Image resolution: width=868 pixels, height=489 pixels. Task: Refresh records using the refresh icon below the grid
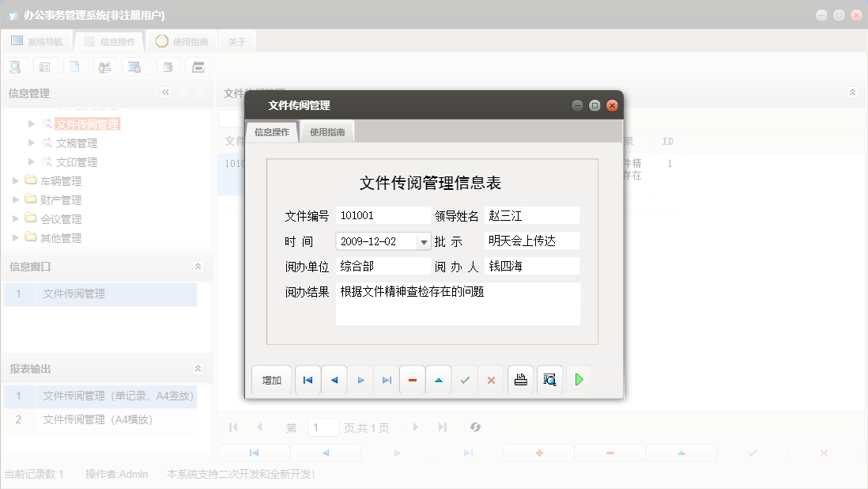pyautogui.click(x=475, y=427)
